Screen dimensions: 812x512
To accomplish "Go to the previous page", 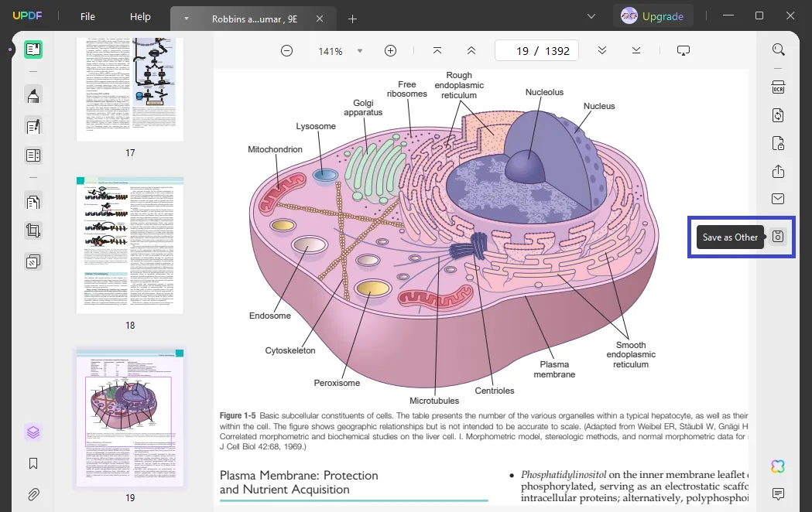I will (x=471, y=51).
